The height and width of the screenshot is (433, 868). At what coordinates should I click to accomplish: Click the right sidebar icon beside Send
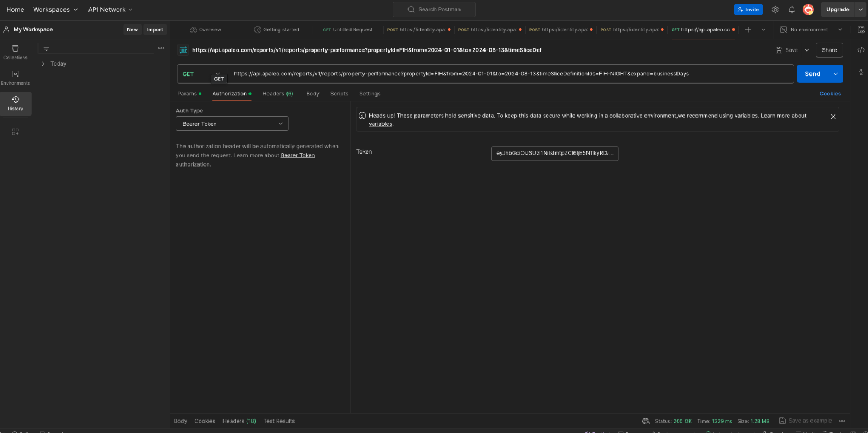click(861, 72)
